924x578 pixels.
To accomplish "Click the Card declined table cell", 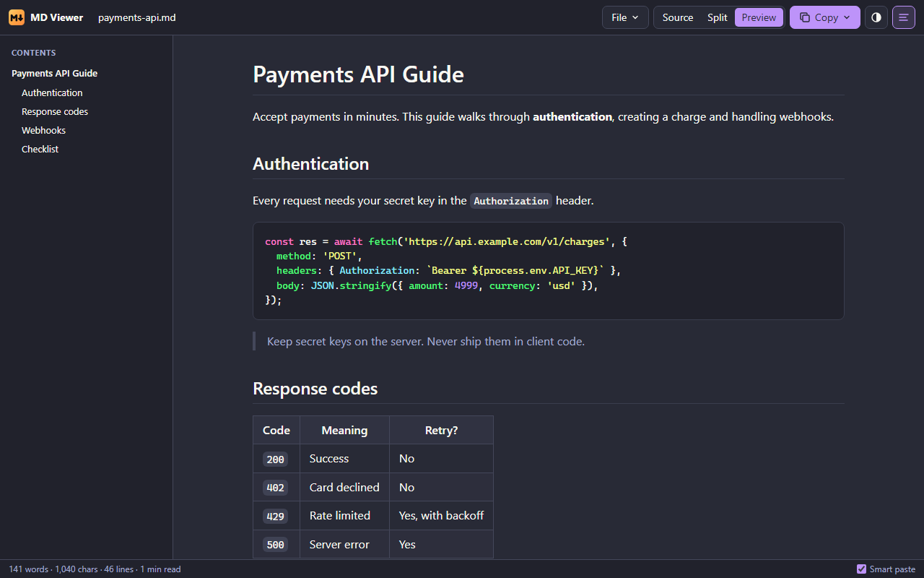I will [344, 488].
